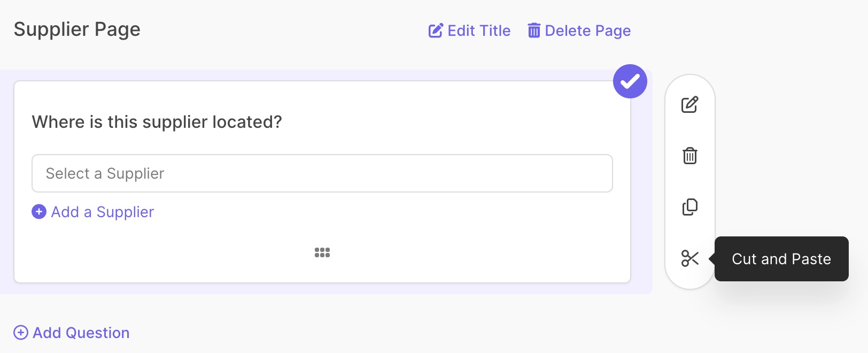This screenshot has height=353, width=868.
Task: Select the 'Where is this supplier located?' question text
Action: point(157,122)
